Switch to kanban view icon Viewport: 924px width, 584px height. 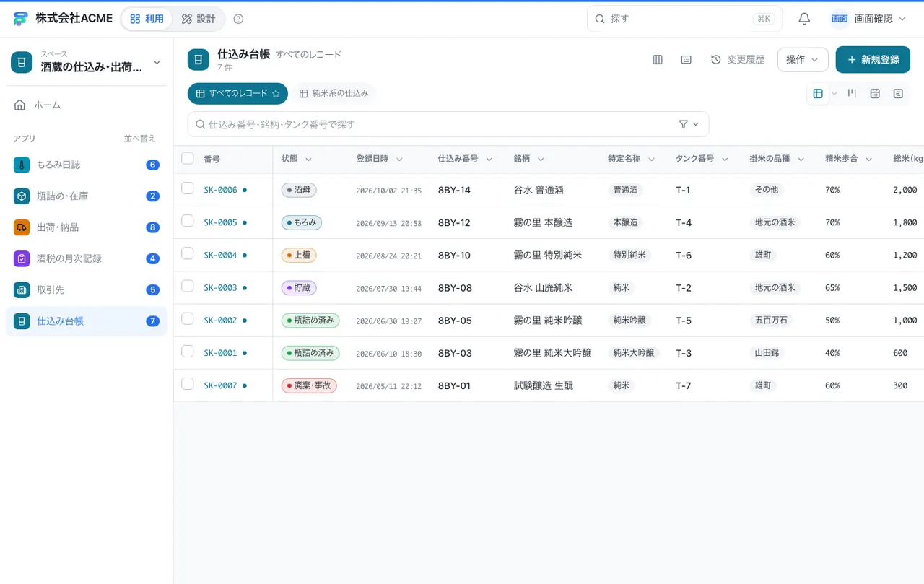(x=852, y=94)
